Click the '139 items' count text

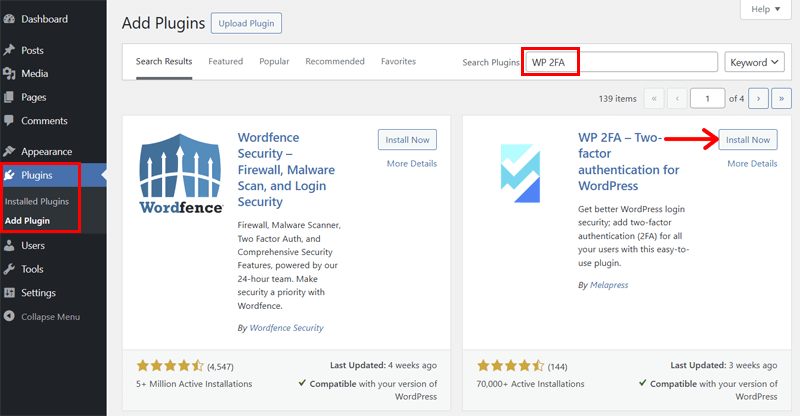pos(617,99)
